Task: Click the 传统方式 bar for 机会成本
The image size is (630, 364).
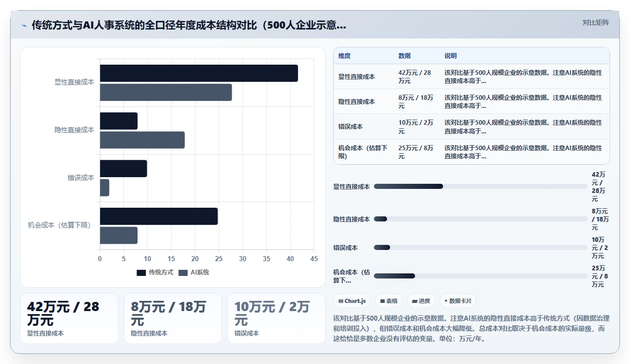Action: [159, 216]
